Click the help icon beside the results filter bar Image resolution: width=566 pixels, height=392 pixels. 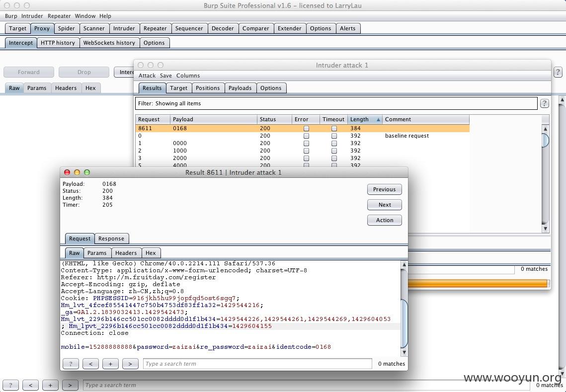pyautogui.click(x=544, y=104)
